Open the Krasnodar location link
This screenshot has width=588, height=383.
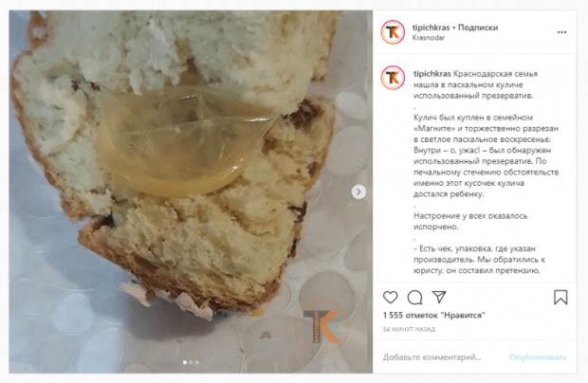429,38
